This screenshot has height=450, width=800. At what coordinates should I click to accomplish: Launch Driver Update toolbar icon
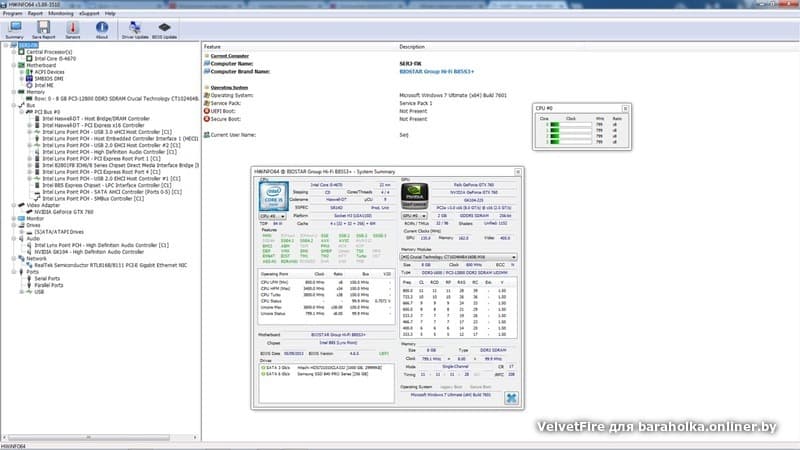point(135,30)
